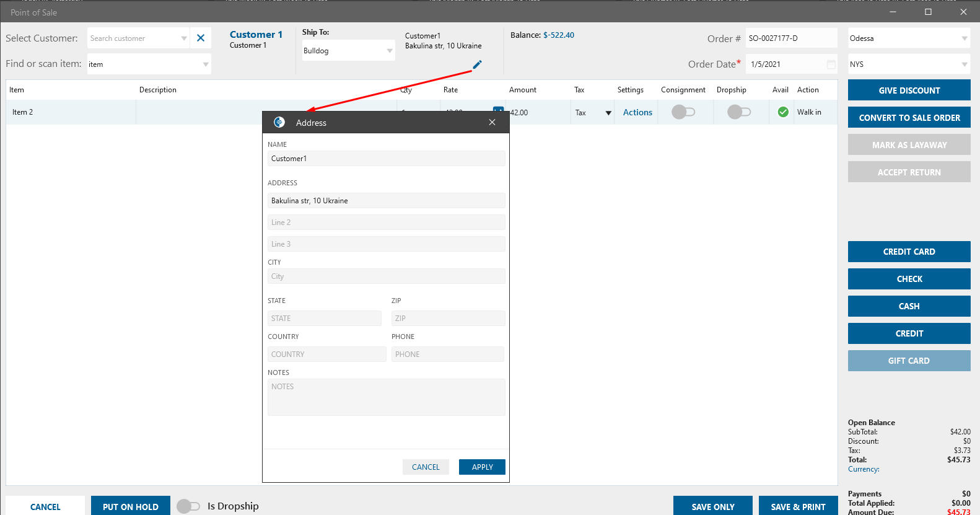This screenshot has width=980, height=515.
Task: Click the green Avail checkmark for Item 2
Action: [x=783, y=112]
